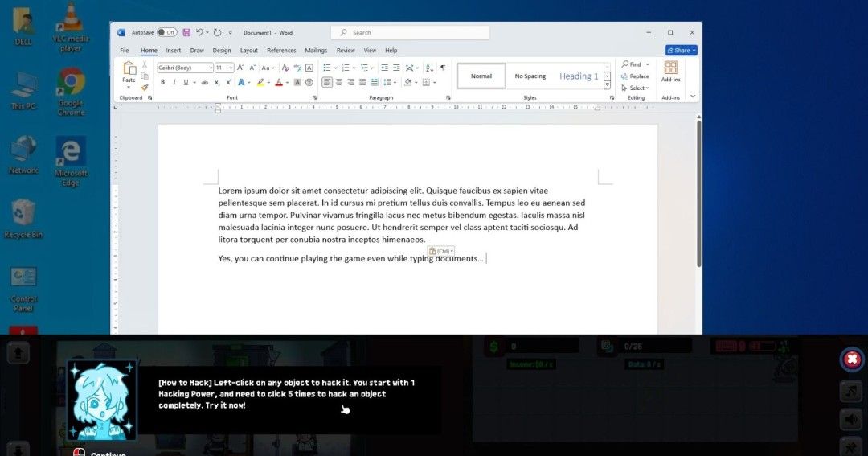Click the Save icon in the title bar
The width and height of the screenshot is (868, 456).
(x=186, y=32)
